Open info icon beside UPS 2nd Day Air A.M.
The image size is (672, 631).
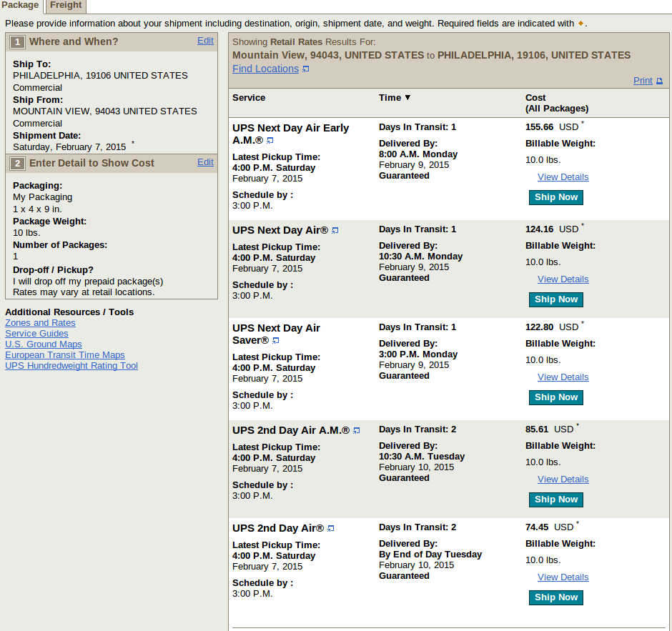(x=357, y=430)
